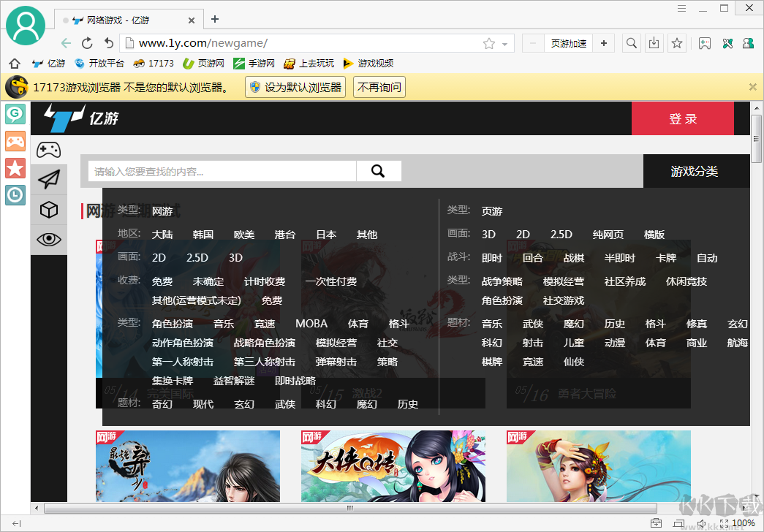Click the crossed-tools plugin icon in toolbar

pos(727,43)
